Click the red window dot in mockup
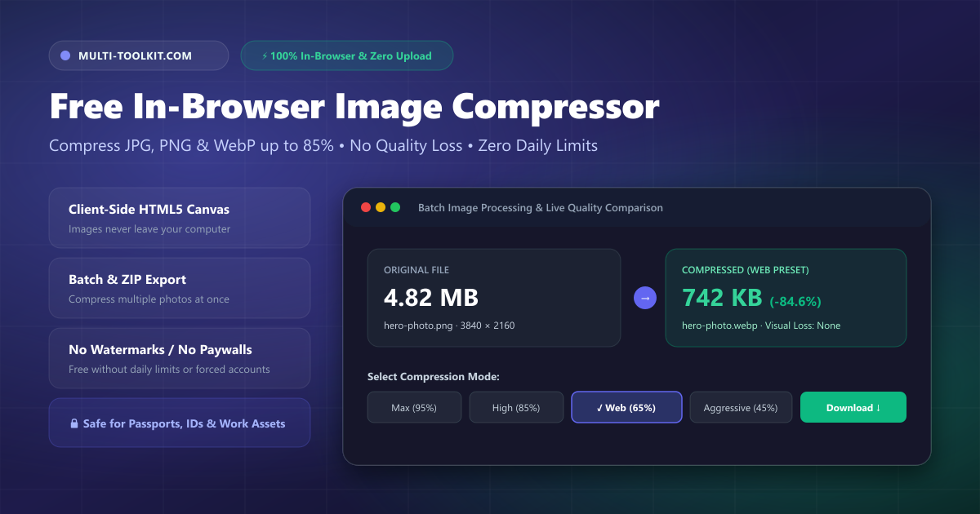Screen dimensions: 980x514 pyautogui.click(x=366, y=207)
